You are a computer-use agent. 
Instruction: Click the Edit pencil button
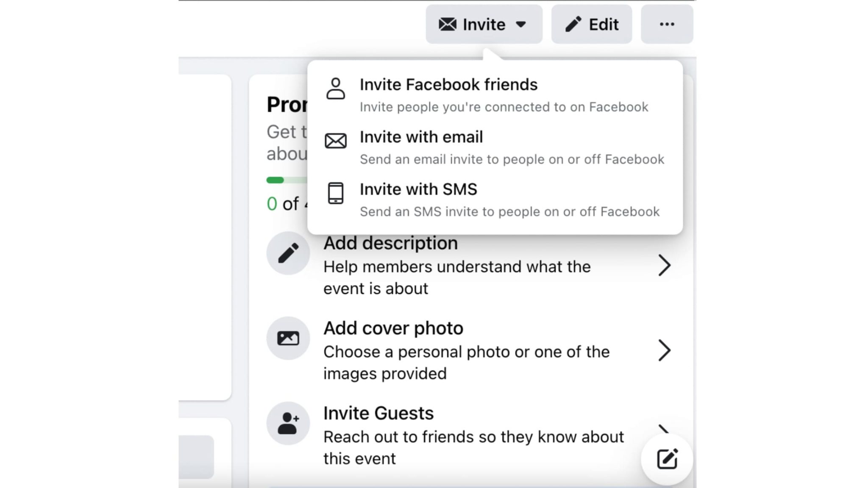[x=591, y=25]
